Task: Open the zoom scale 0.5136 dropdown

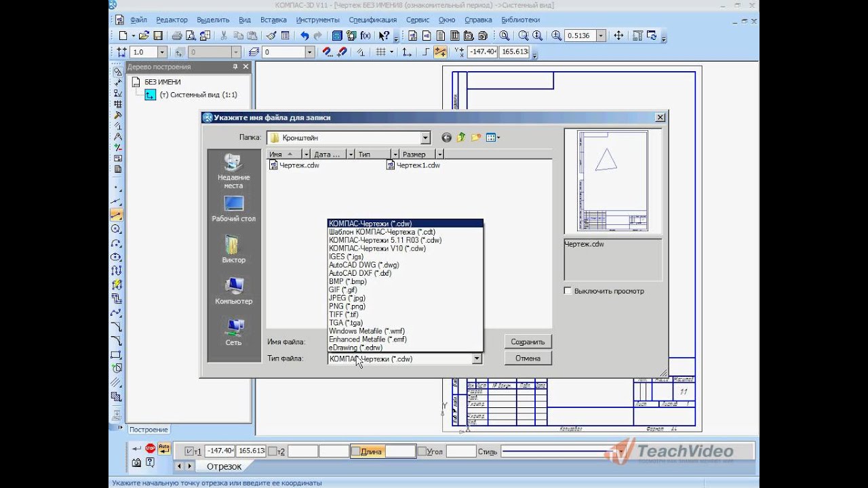Action: [x=601, y=36]
